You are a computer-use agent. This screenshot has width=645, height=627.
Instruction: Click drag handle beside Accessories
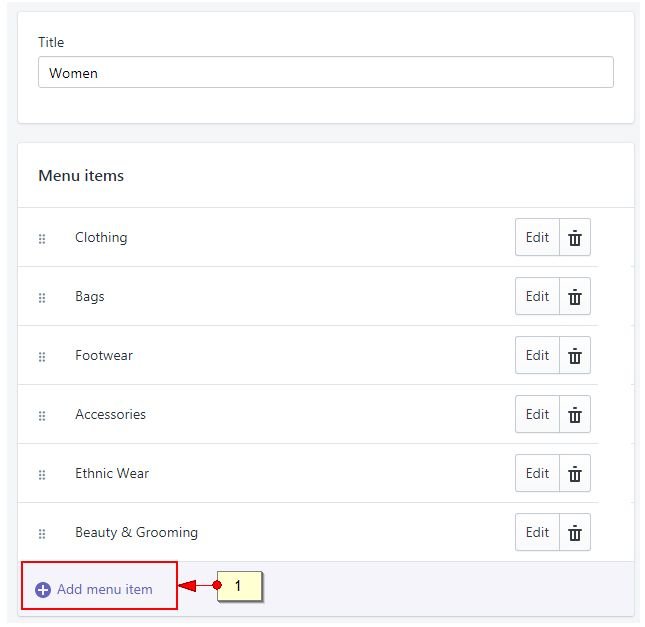pyautogui.click(x=42, y=416)
